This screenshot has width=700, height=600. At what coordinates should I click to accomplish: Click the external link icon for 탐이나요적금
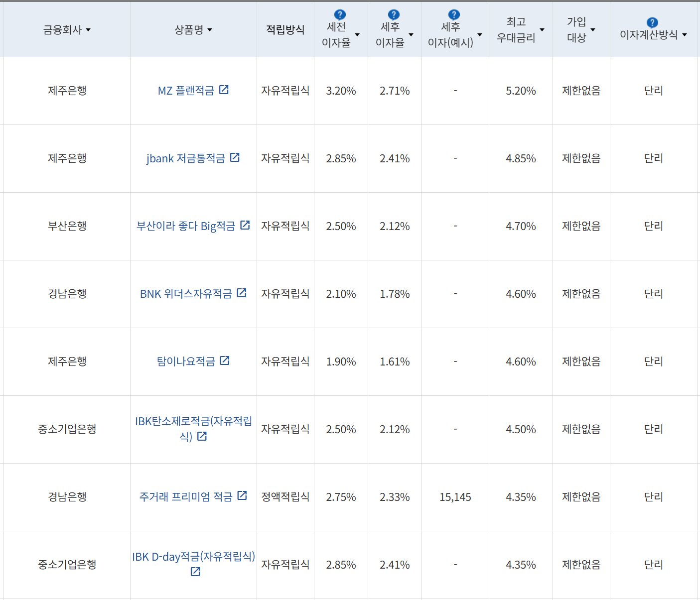[225, 360]
